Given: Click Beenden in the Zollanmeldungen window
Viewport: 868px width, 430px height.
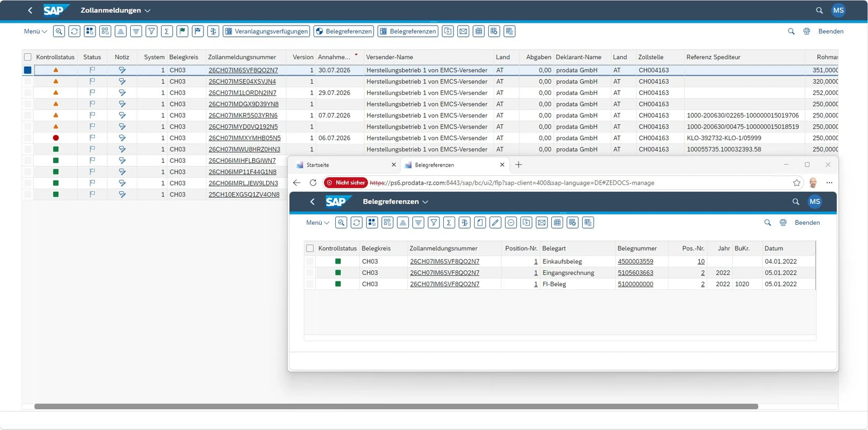Looking at the screenshot, I should (831, 31).
